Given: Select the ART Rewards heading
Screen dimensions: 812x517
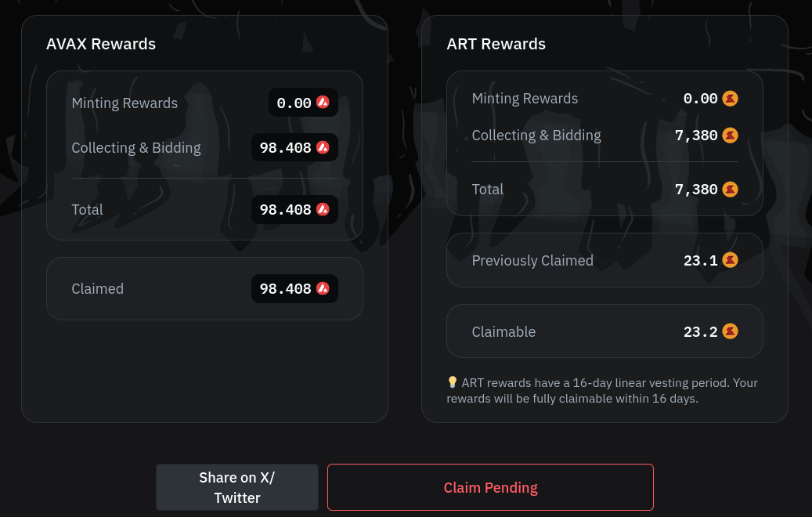Looking at the screenshot, I should click(496, 44).
